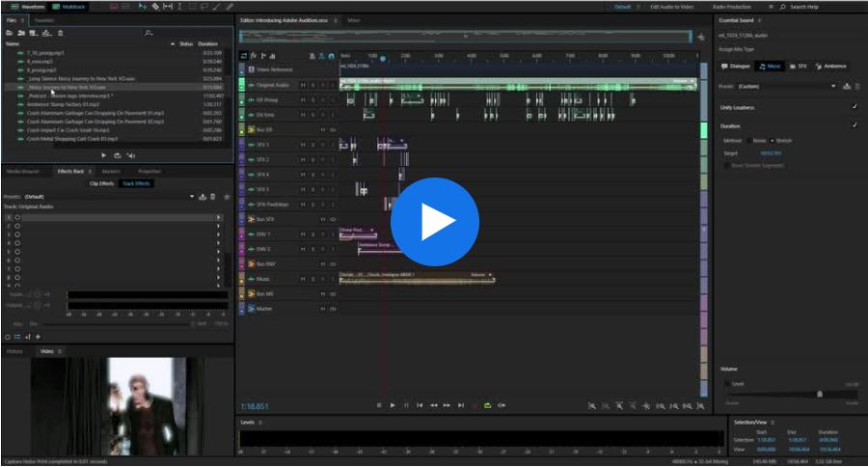Open effect slot 3 arrow menu

pyautogui.click(x=219, y=234)
